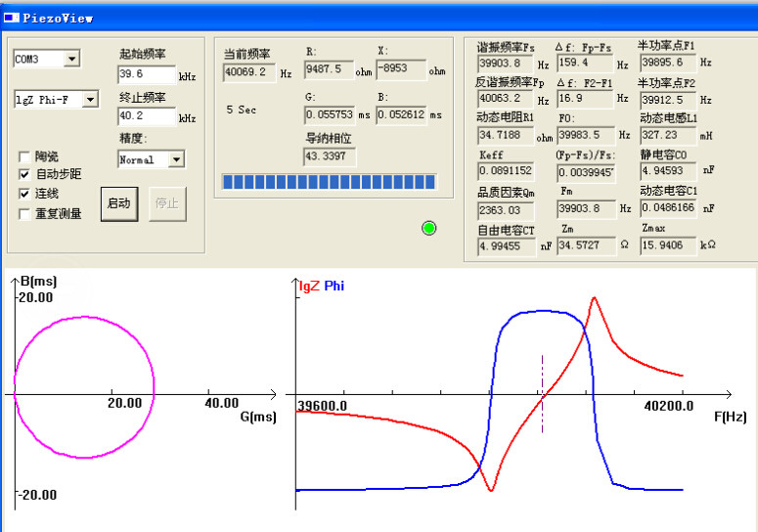Click the 动态电容C1 0.0486166 field
This screenshot has height=532, width=758.
coord(669,208)
